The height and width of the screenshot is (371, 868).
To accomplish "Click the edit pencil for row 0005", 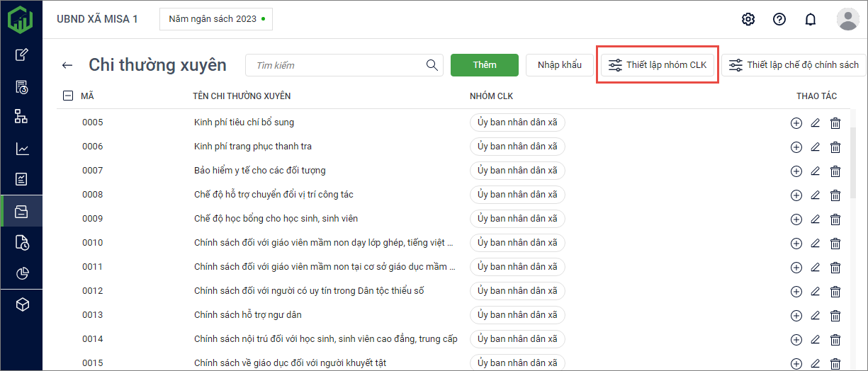I will point(816,123).
